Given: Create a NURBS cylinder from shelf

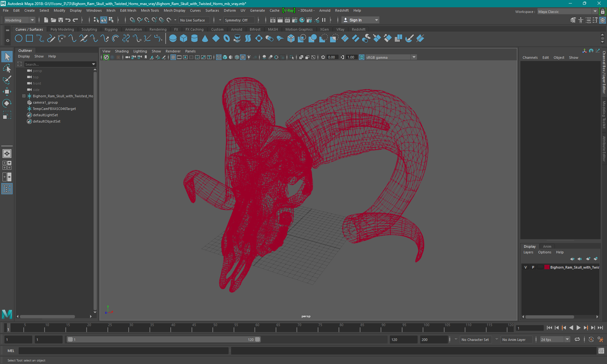Looking at the screenshot, I should click(194, 39).
